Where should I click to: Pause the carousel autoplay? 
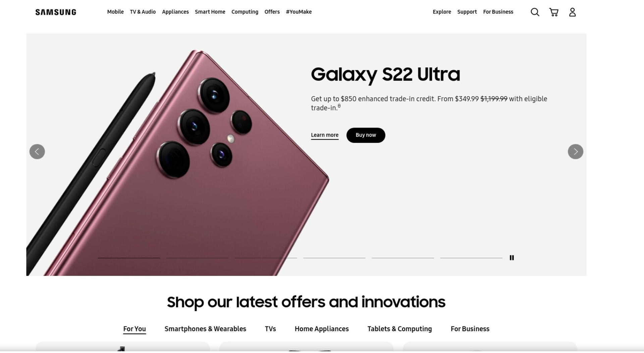tap(512, 258)
